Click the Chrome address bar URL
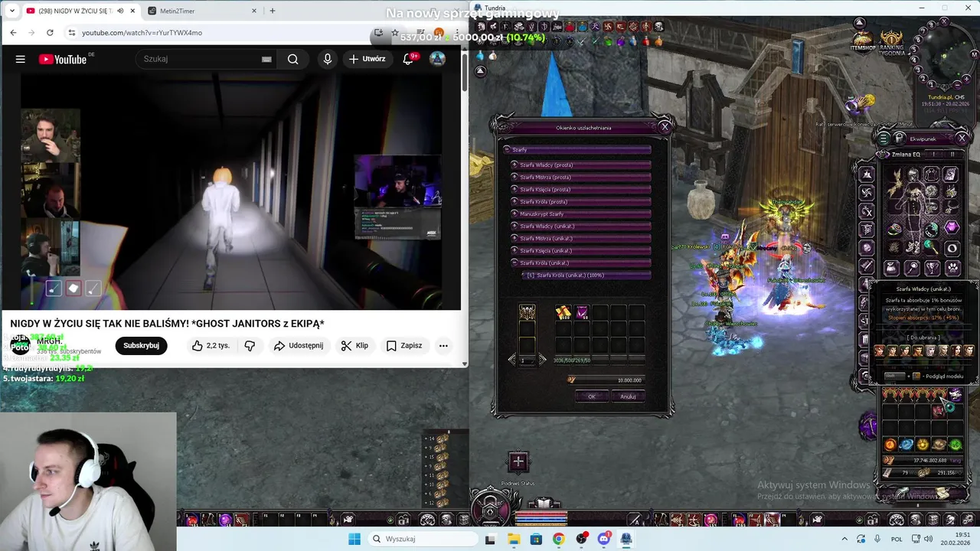The height and width of the screenshot is (551, 980). (142, 33)
